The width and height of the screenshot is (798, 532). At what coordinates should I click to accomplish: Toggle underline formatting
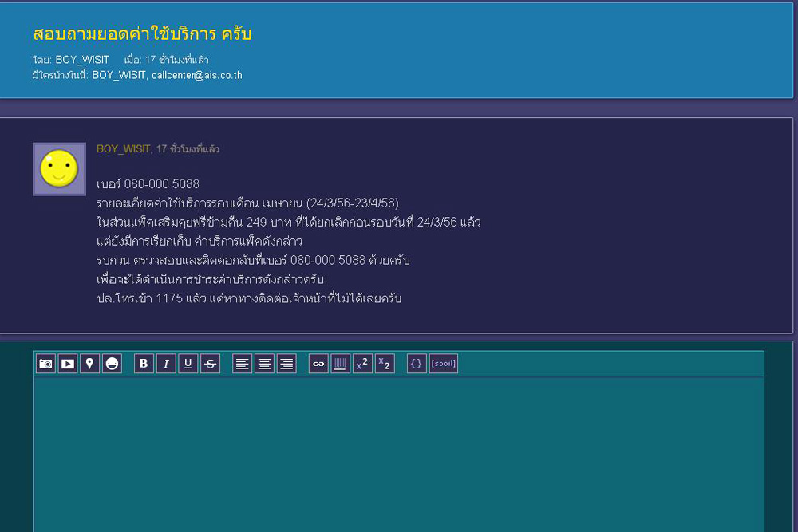pyautogui.click(x=188, y=364)
